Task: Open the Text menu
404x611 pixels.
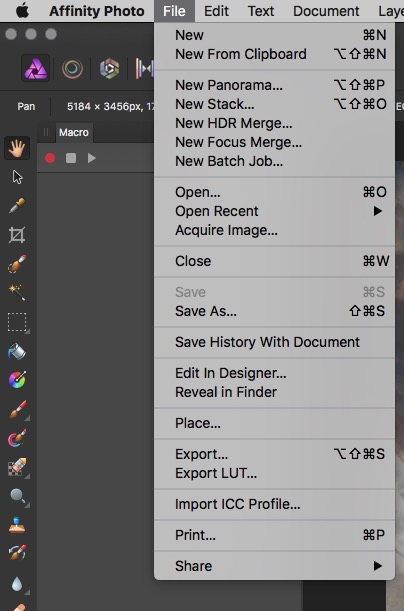Action: coord(261,11)
